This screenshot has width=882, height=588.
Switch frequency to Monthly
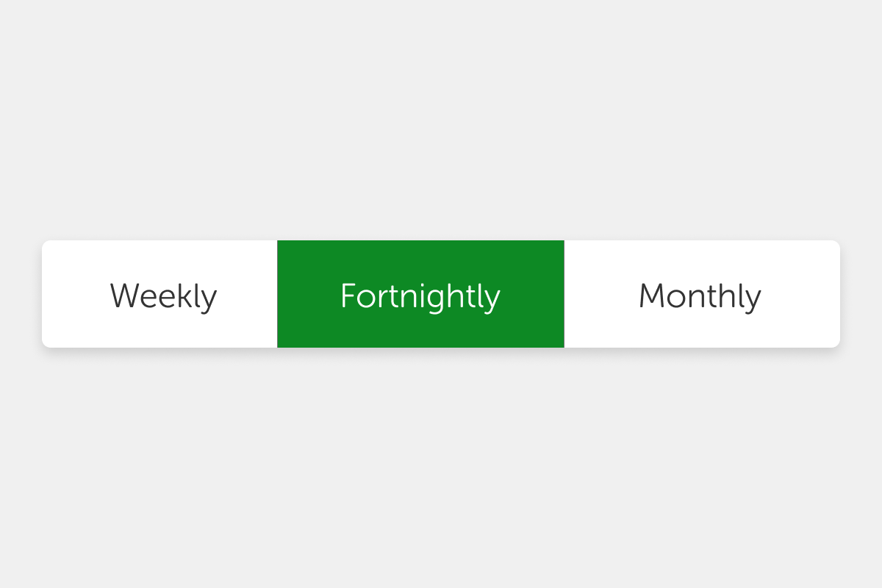pyautogui.click(x=700, y=295)
